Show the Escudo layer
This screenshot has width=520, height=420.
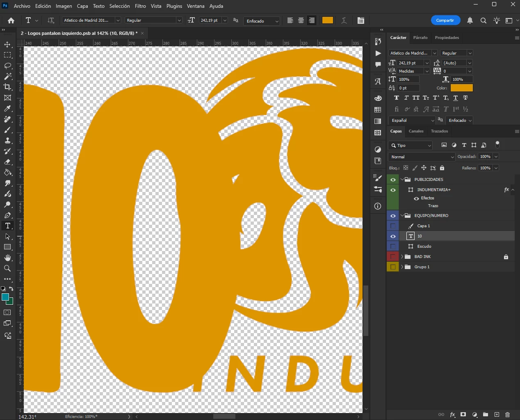click(x=393, y=247)
